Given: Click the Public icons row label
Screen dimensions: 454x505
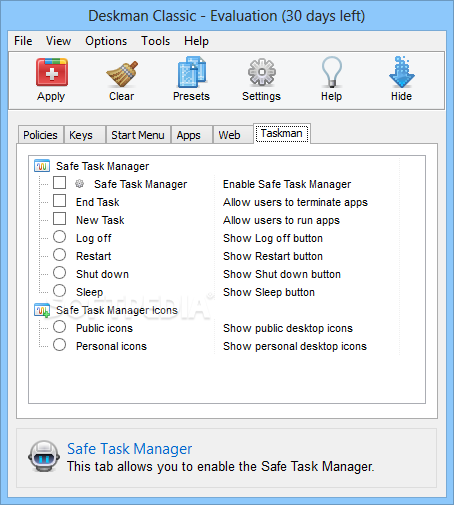Looking at the screenshot, I should tap(104, 328).
